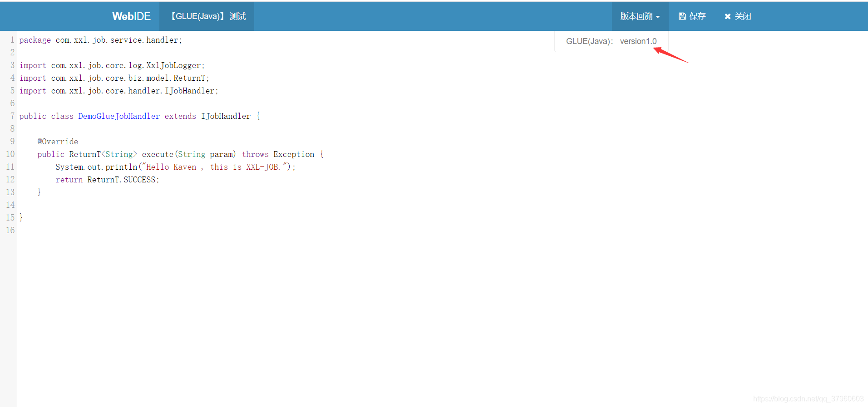Image resolution: width=868 pixels, height=407 pixels.
Task: Click the XxlJobLogger import line
Action: pos(112,65)
